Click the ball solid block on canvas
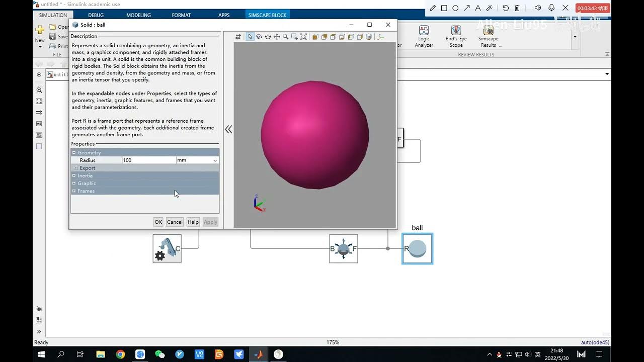Viewport: 644px width, 362px height. coord(417,248)
